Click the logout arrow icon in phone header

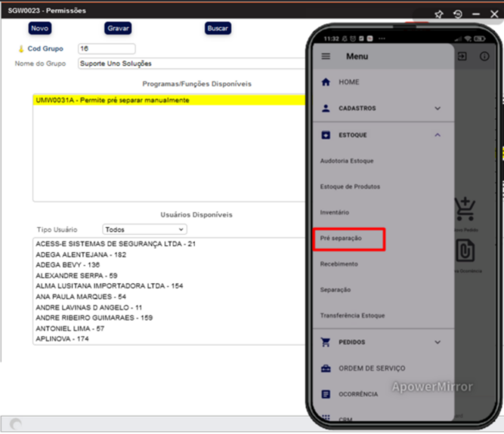[x=462, y=57]
